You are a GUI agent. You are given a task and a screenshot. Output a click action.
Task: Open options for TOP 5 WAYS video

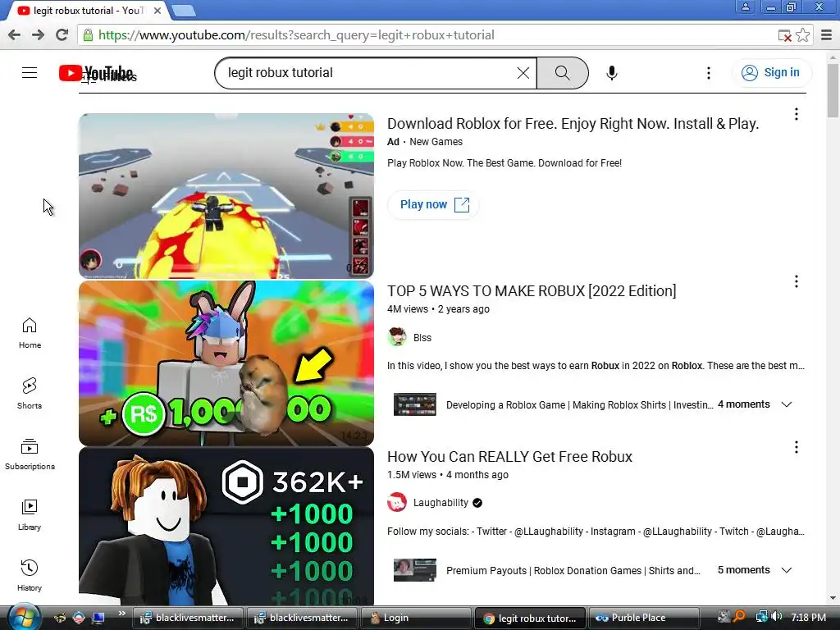[x=796, y=281]
